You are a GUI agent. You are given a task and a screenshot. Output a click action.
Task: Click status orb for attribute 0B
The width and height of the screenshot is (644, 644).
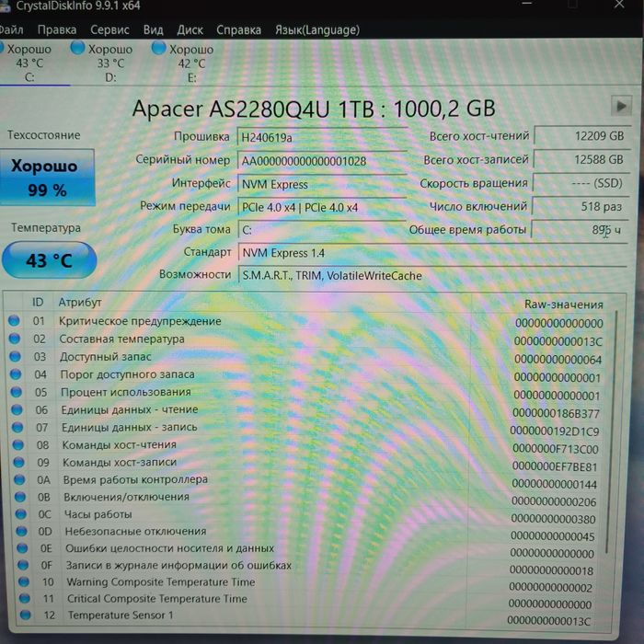pos(20,497)
